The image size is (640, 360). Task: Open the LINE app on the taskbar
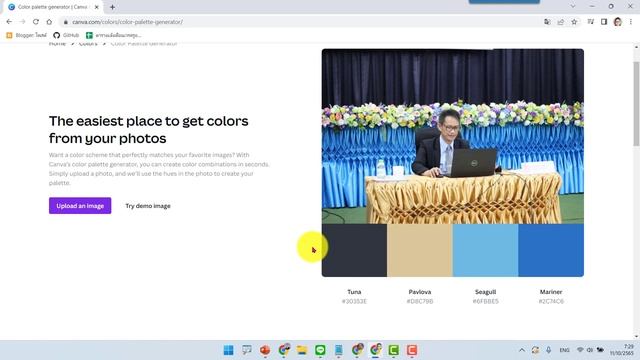pos(320,350)
